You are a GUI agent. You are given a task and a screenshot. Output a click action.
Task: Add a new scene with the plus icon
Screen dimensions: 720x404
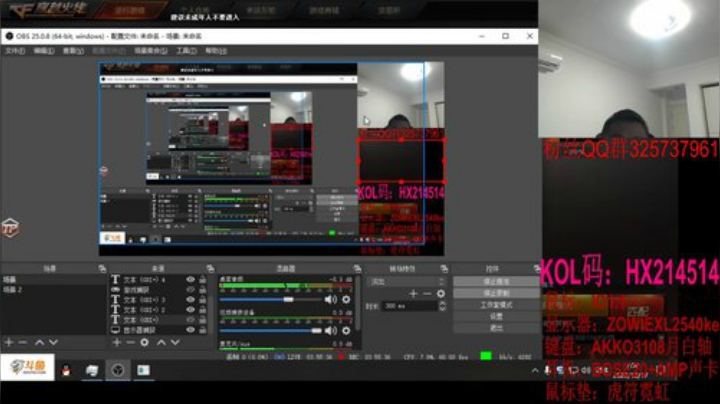pos(9,342)
